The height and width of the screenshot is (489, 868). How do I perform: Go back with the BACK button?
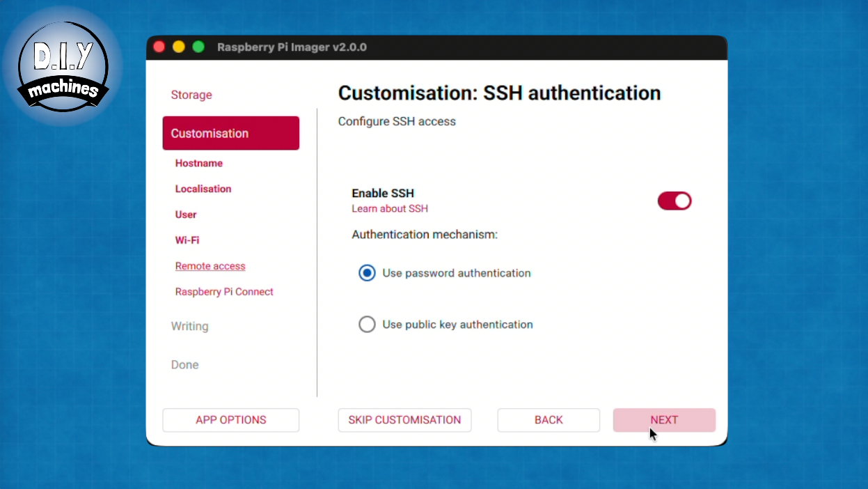pyautogui.click(x=549, y=420)
